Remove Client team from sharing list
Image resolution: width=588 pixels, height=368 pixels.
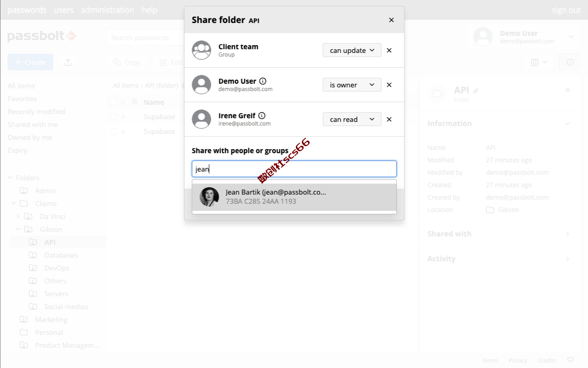[x=389, y=50]
